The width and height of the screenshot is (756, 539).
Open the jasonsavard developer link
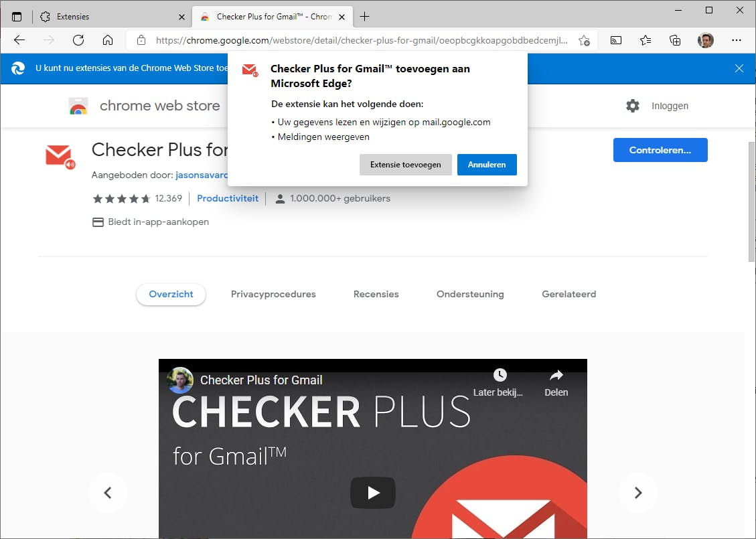point(202,175)
